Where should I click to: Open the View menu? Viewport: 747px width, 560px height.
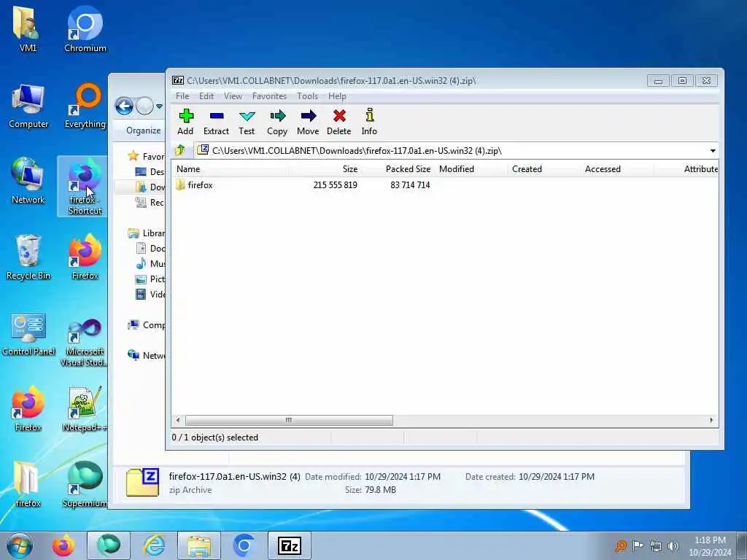233,96
